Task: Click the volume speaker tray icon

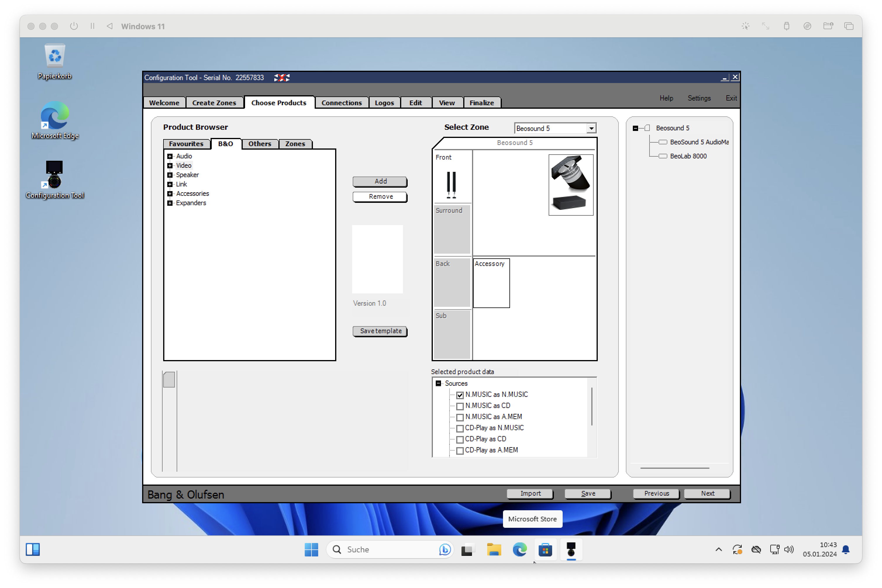Action: (x=789, y=549)
